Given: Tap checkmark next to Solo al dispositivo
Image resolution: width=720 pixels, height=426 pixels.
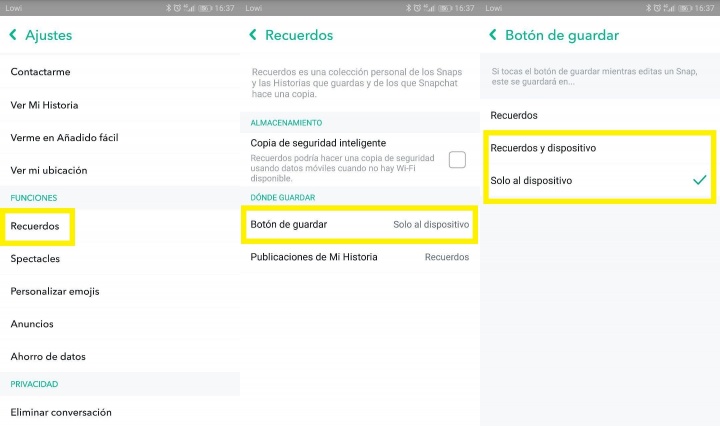Looking at the screenshot, I should [699, 180].
